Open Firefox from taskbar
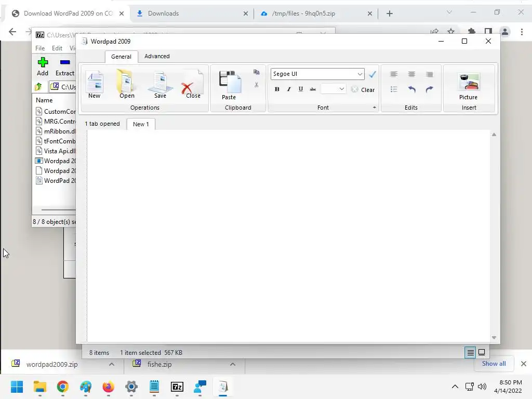 (108, 387)
